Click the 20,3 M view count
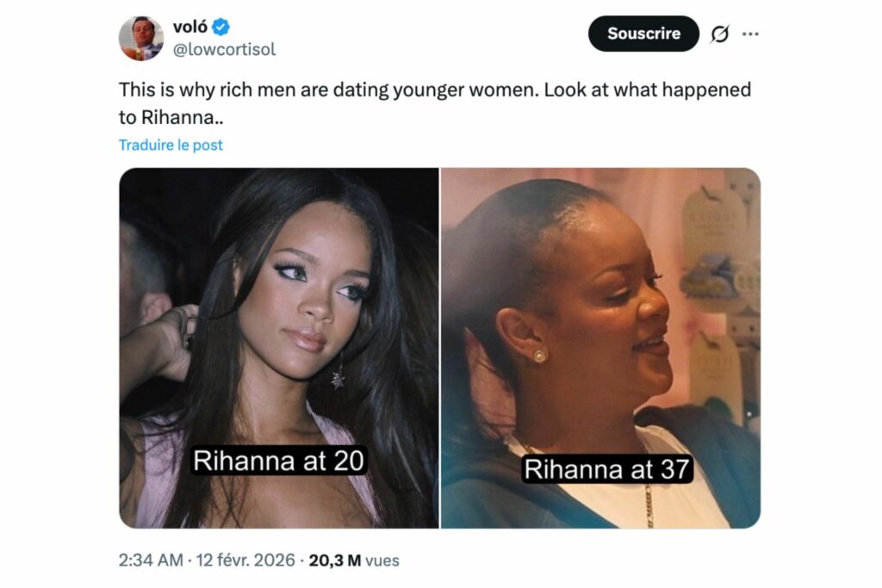This screenshot has height=588, width=882. (335, 560)
